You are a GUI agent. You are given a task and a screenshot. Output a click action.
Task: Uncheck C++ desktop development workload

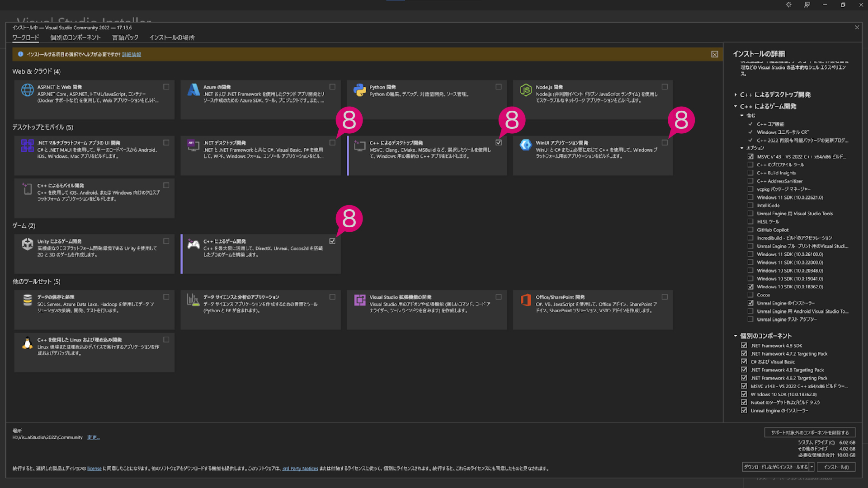(499, 142)
